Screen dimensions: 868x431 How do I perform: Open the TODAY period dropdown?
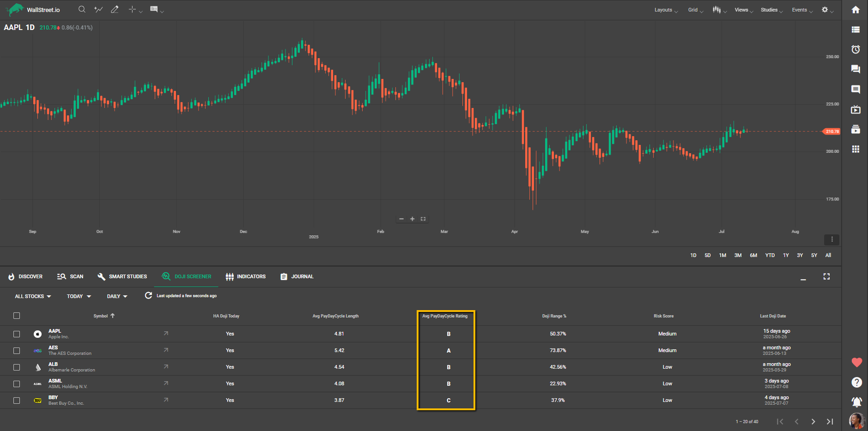pyautogui.click(x=79, y=296)
